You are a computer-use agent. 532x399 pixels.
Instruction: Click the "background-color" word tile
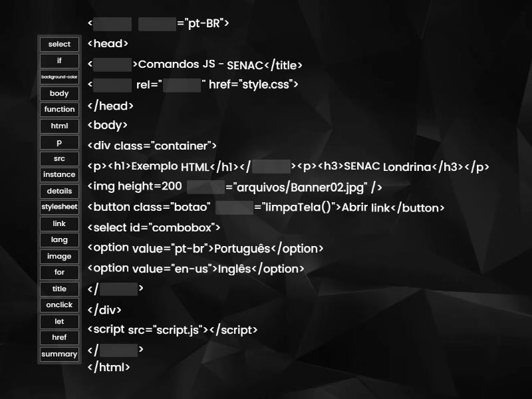(59, 77)
